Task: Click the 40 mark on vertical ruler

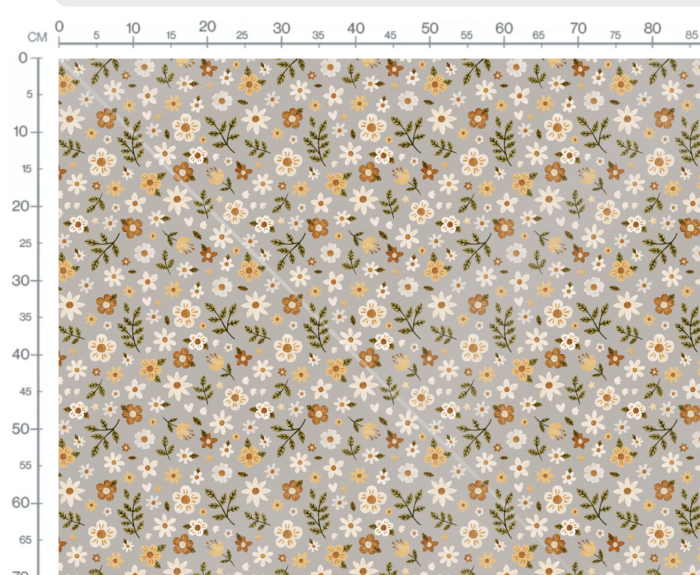Action: point(21,355)
